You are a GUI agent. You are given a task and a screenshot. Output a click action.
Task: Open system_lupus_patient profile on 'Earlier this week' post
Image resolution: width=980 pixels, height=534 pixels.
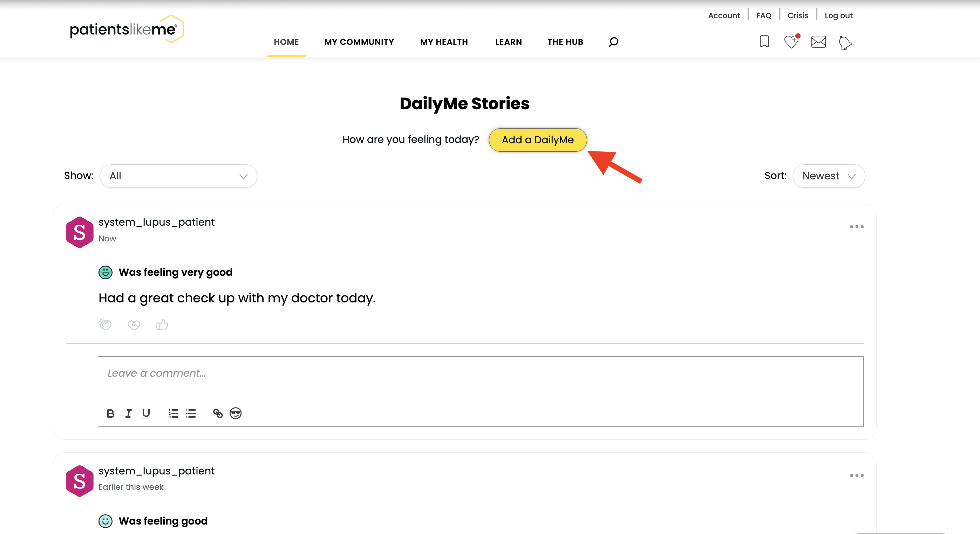[x=156, y=471]
